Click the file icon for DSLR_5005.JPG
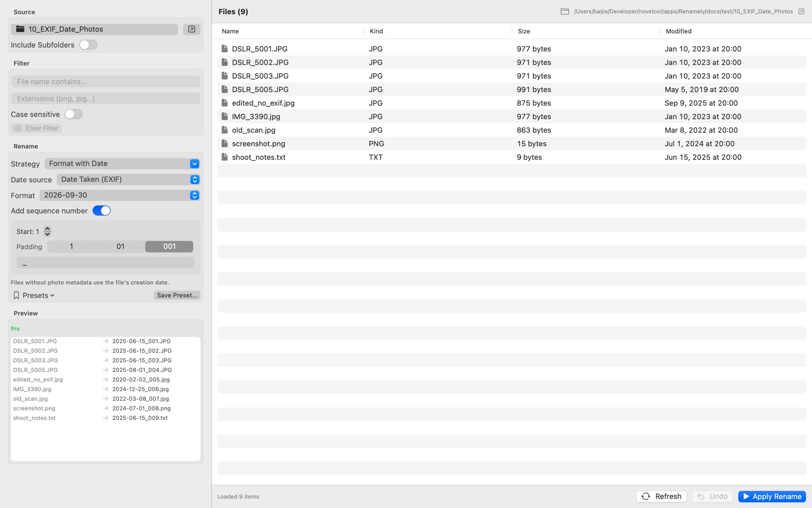The width and height of the screenshot is (812, 508). click(x=224, y=89)
